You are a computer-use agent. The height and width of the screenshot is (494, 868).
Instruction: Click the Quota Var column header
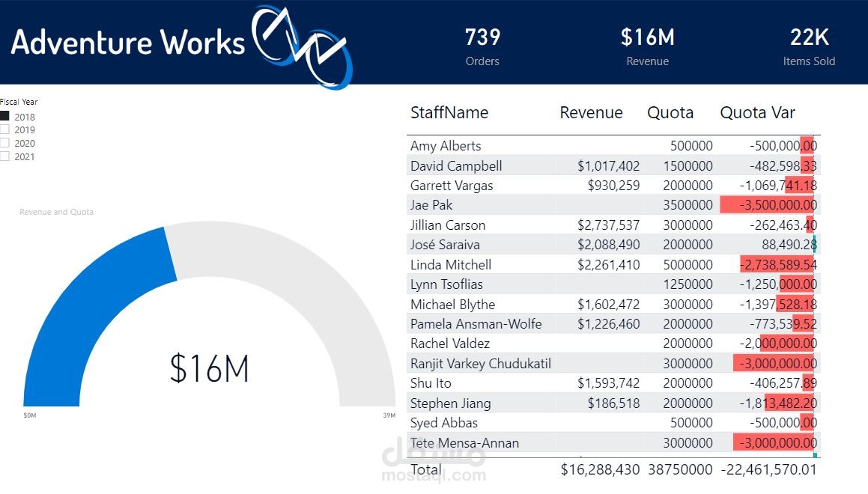(x=757, y=112)
